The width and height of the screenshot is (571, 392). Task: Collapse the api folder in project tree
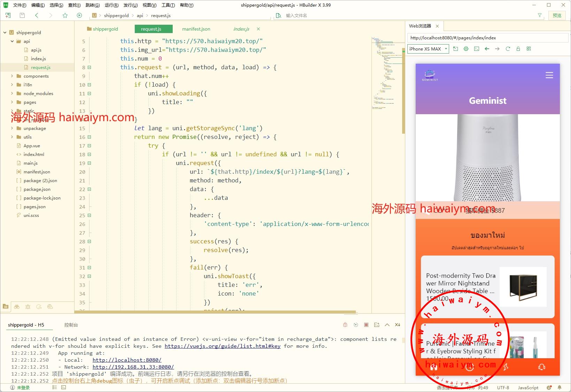coord(12,41)
